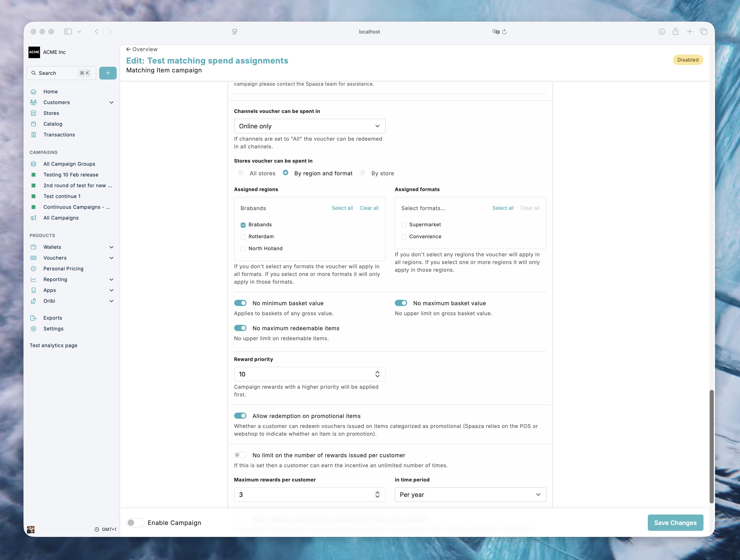Click the Personal Pricing icon

[33, 269]
